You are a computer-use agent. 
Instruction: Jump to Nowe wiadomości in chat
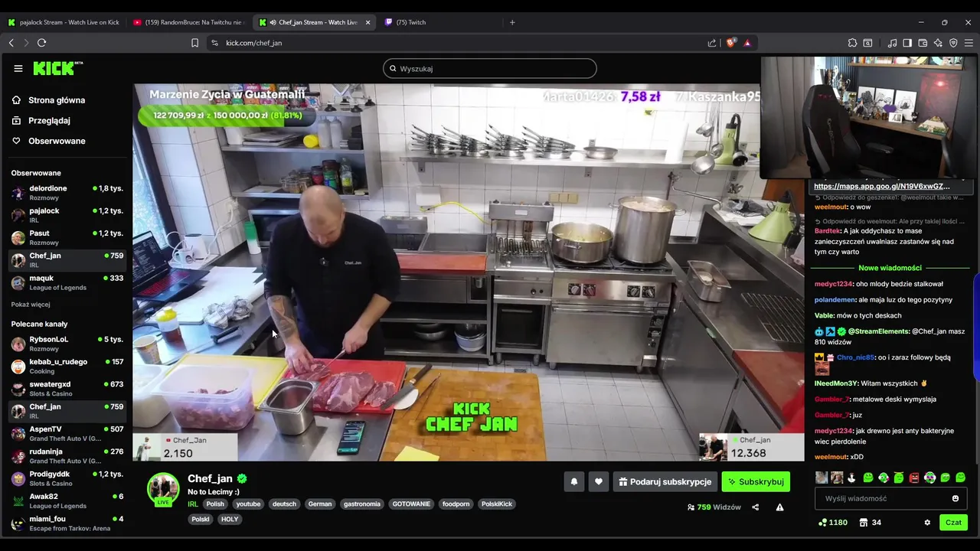(x=890, y=268)
